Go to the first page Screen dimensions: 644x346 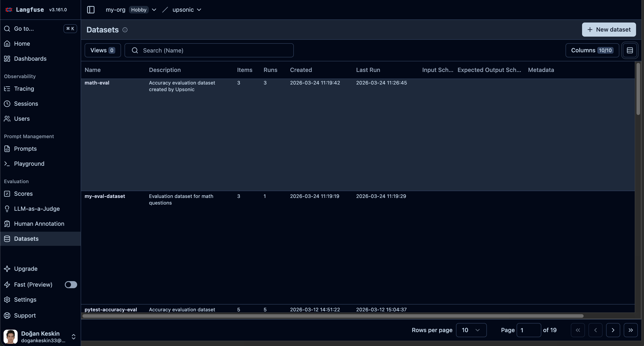578,330
